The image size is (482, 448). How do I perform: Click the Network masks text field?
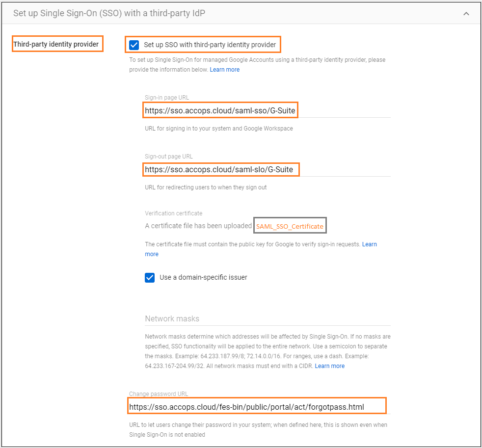tap(268, 319)
